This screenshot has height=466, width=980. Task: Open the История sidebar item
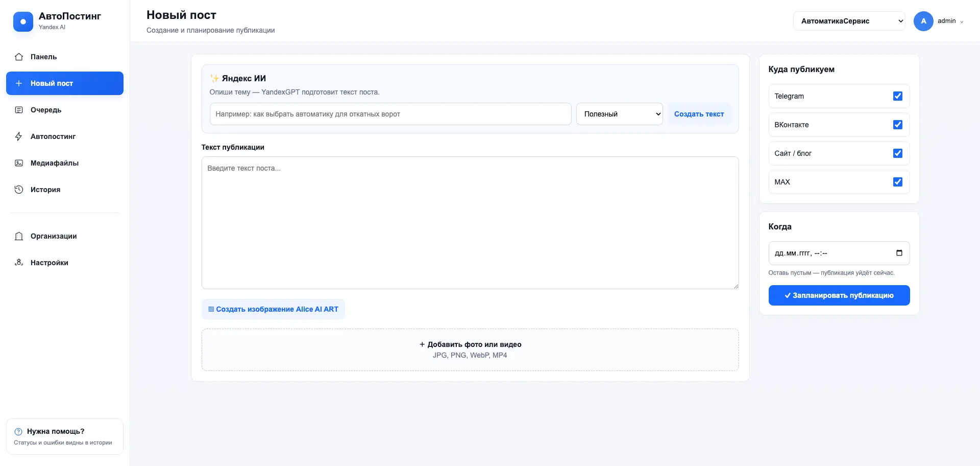coord(65,190)
